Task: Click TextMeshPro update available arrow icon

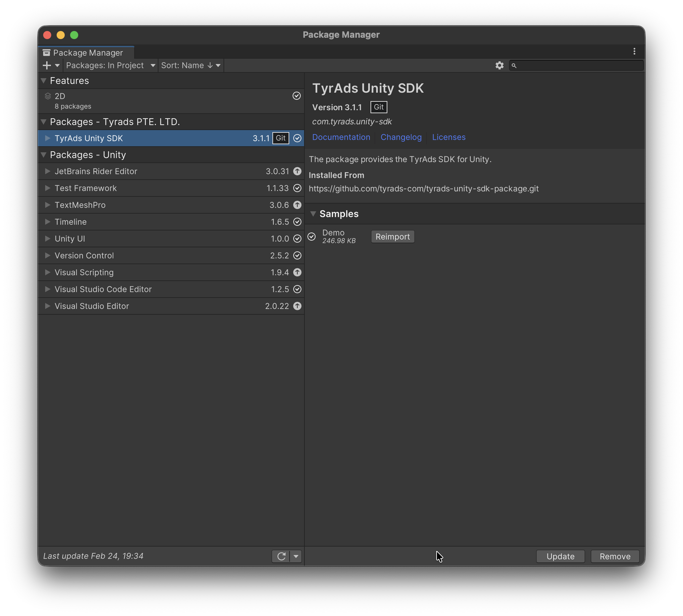Action: 297,205
